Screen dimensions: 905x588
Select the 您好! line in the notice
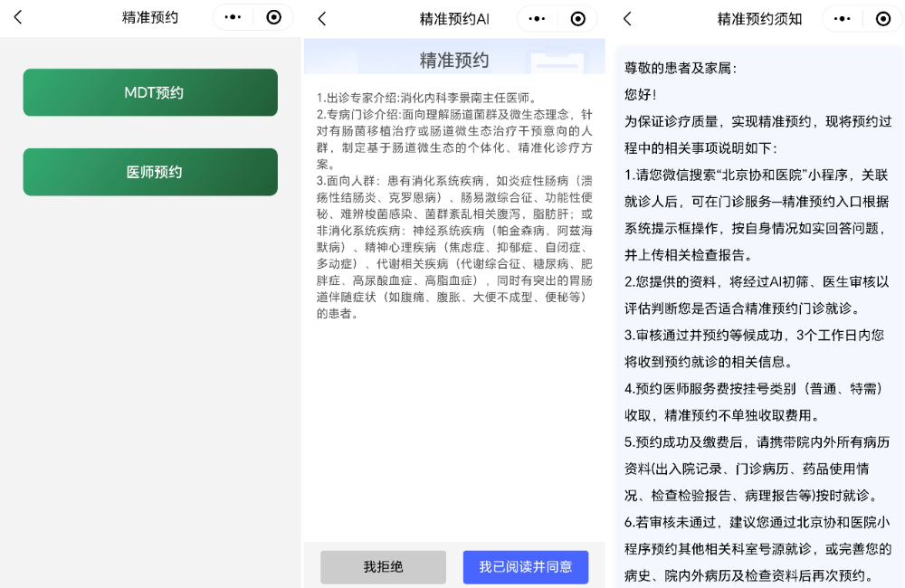point(640,95)
